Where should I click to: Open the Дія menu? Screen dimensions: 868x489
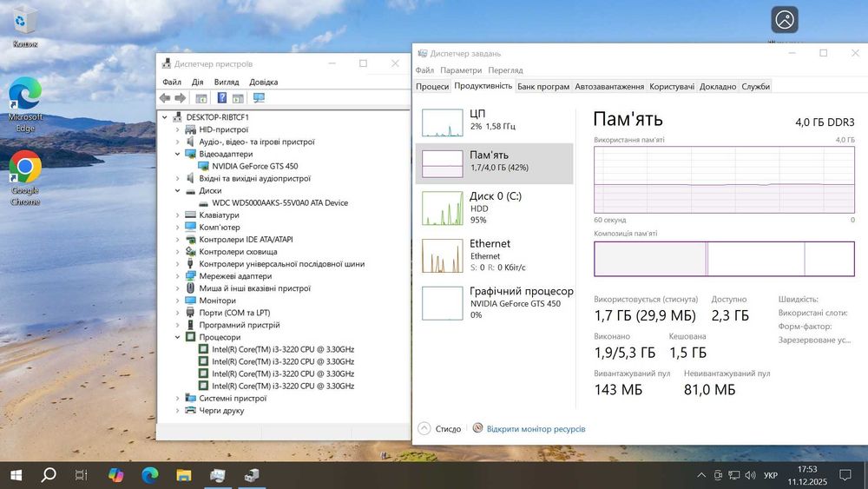(198, 82)
